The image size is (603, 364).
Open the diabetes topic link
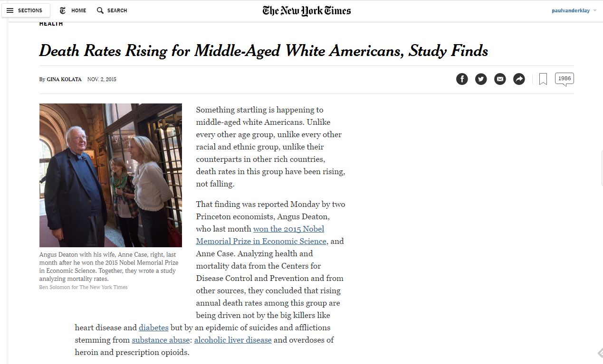pos(153,327)
